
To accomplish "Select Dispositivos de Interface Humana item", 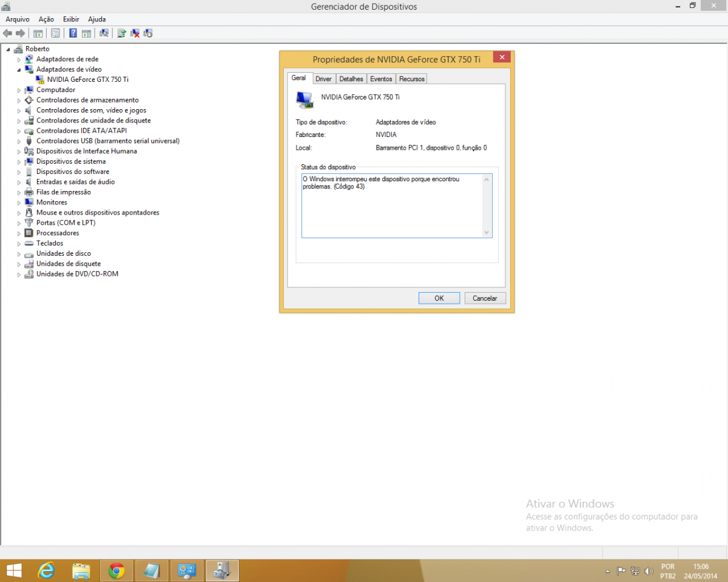I will (x=87, y=152).
